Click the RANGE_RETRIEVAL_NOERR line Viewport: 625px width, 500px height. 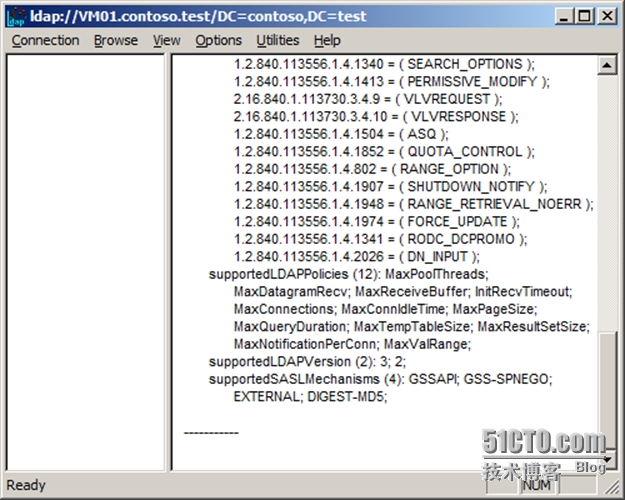(413, 204)
